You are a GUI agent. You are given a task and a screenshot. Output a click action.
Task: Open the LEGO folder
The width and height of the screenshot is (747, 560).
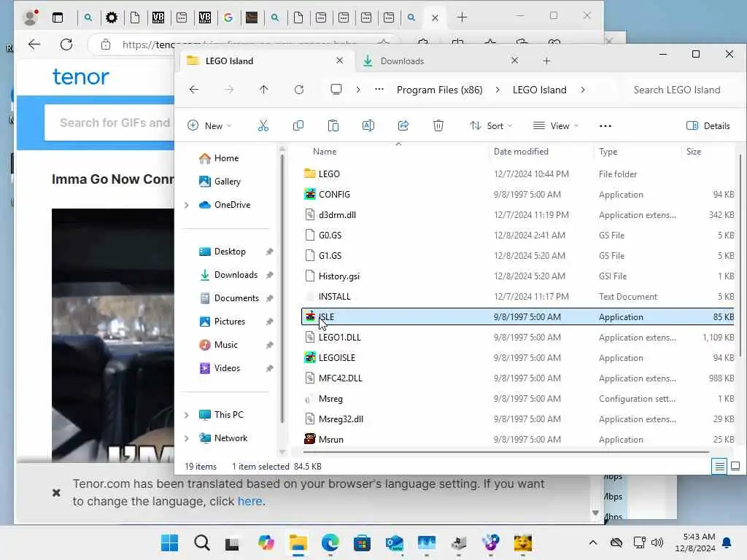point(329,174)
